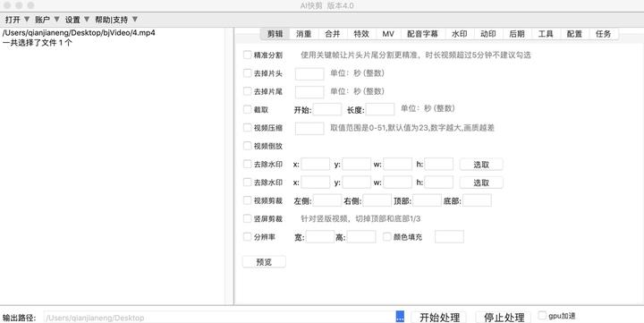Click the y field of first 去除水印 row

coord(357,164)
